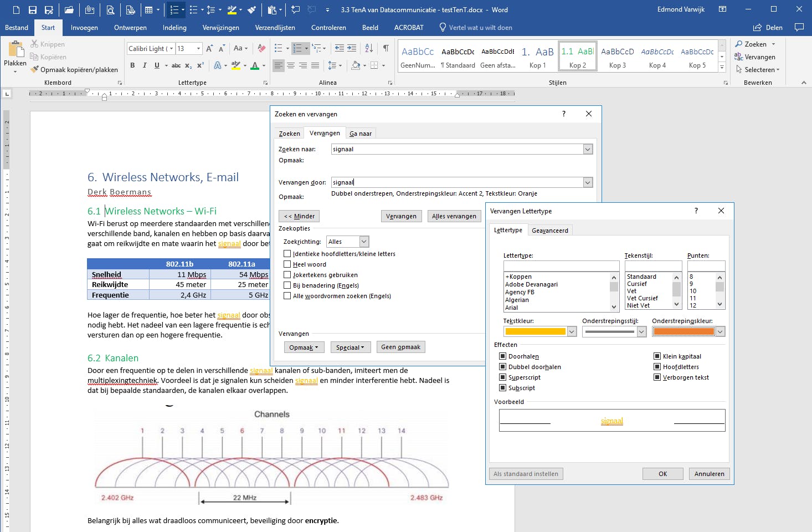Click the Sort A-Z icon
The height and width of the screenshot is (532, 812).
tap(369, 48)
